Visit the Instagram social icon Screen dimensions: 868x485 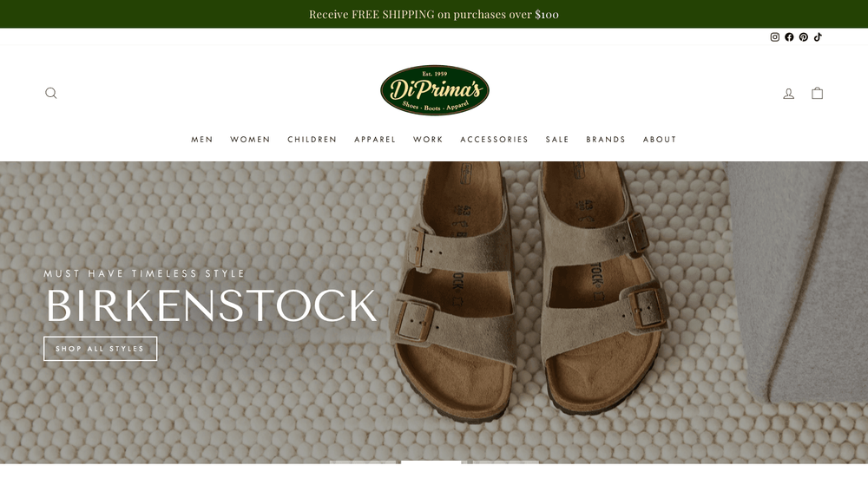click(x=775, y=37)
